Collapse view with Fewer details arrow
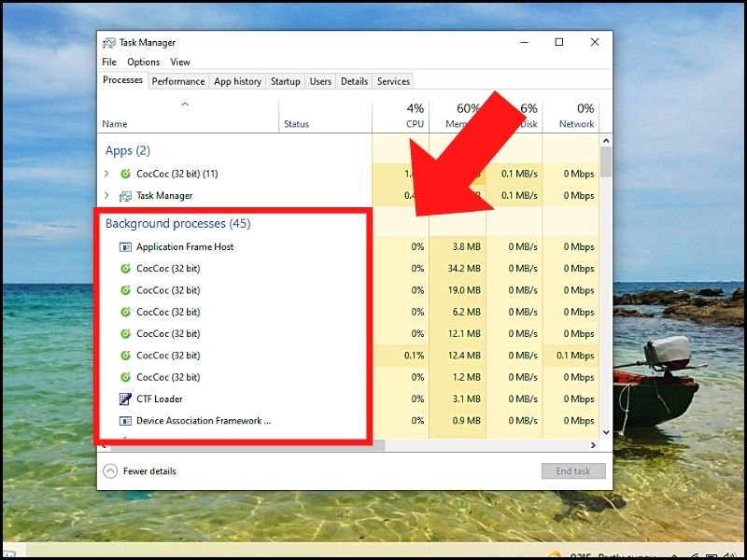Screen dimensions: 747x560 coord(110,471)
